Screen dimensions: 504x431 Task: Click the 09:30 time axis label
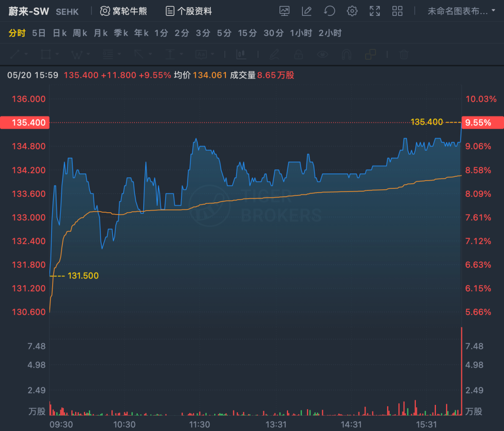tap(61, 424)
